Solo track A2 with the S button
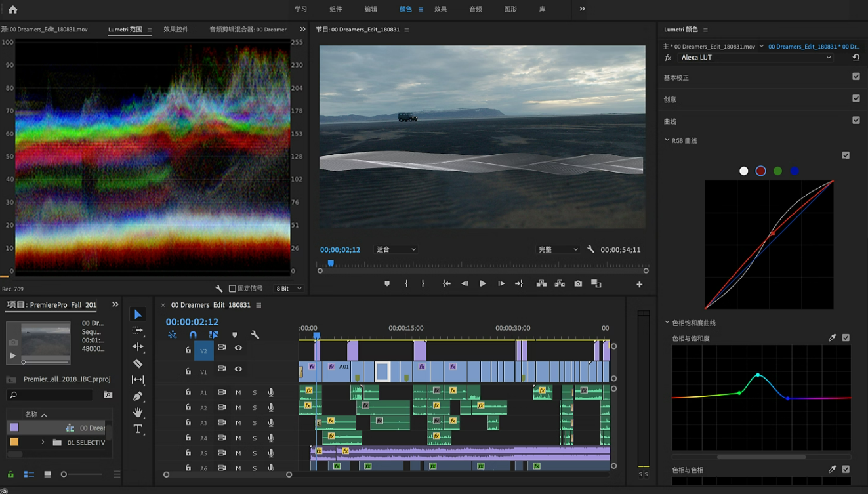 click(x=255, y=408)
